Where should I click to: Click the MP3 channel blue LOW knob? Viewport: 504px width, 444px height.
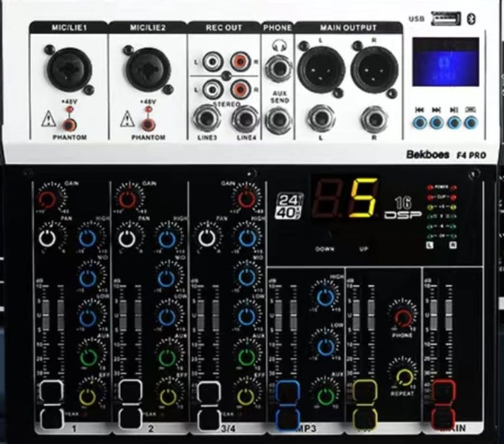[x=325, y=346]
